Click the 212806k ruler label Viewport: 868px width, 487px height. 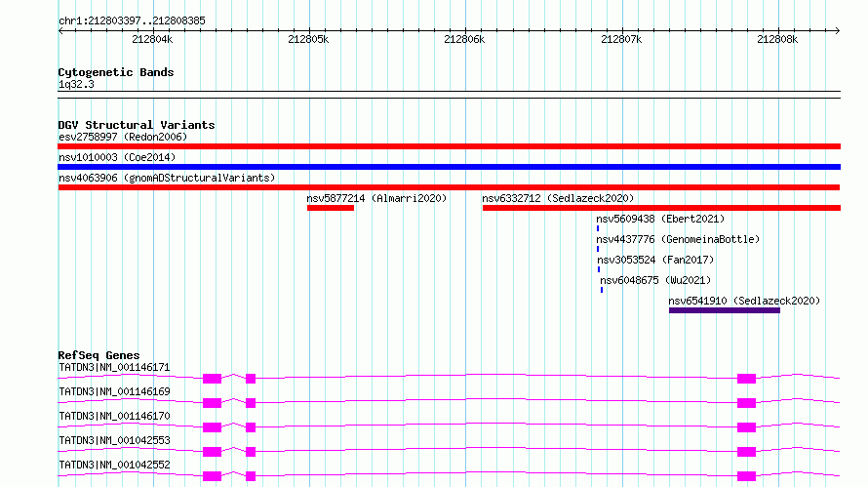click(x=464, y=39)
